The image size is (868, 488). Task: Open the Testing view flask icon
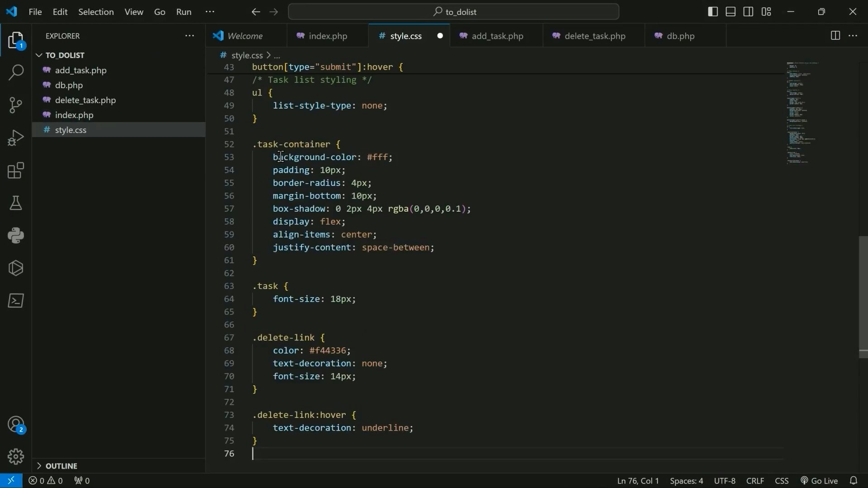(16, 203)
